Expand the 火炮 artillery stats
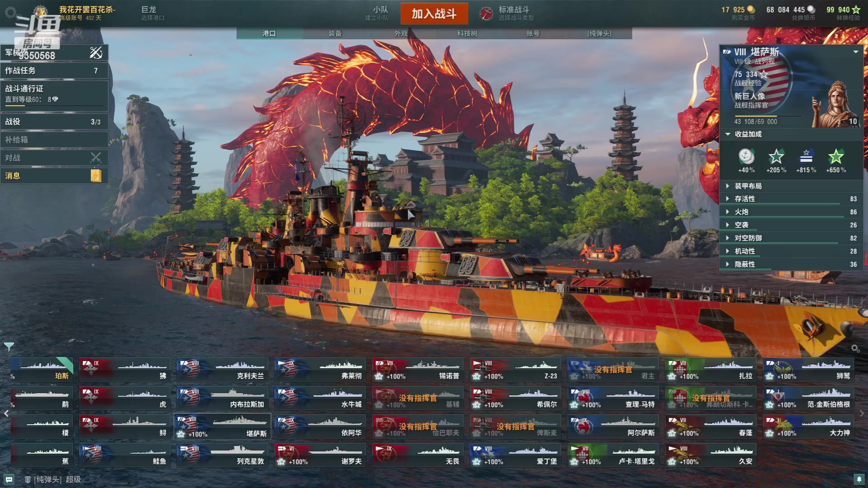 (x=791, y=212)
